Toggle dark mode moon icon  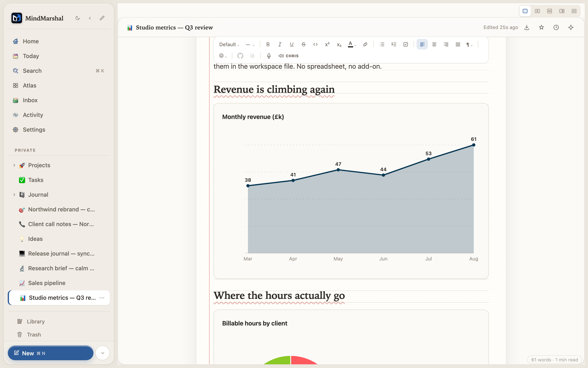point(78,18)
